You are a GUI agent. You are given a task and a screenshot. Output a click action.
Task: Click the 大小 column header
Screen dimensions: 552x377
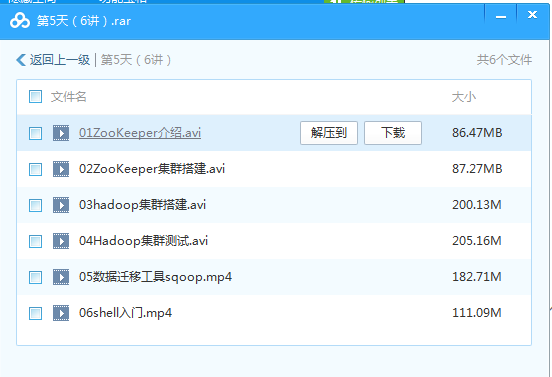[x=464, y=97]
